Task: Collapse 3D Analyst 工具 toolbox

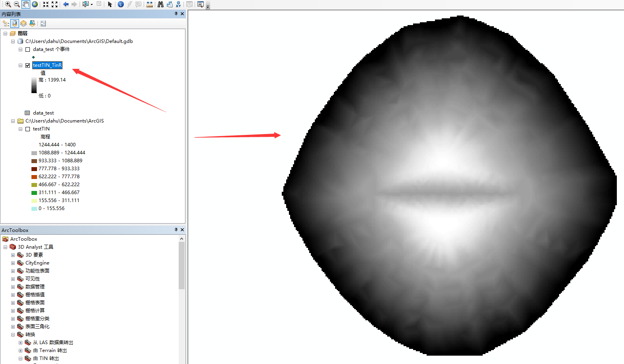Action: tap(5, 247)
